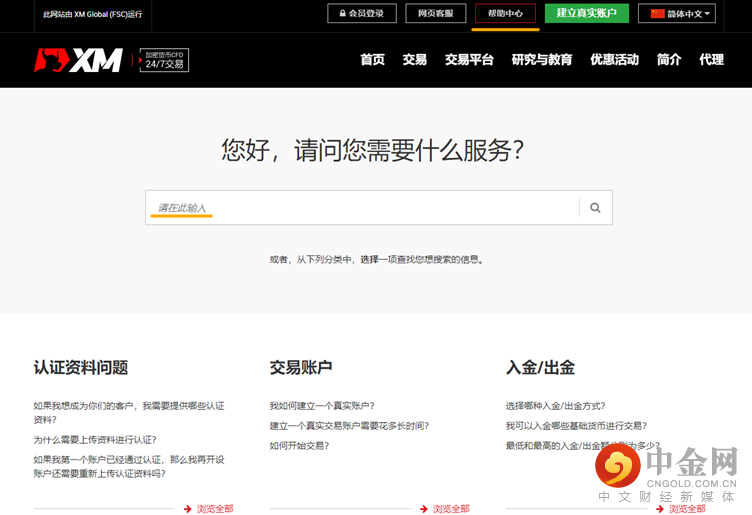The image size is (752, 515).
Task: Click 建立真实账户 green button
Action: point(587,13)
